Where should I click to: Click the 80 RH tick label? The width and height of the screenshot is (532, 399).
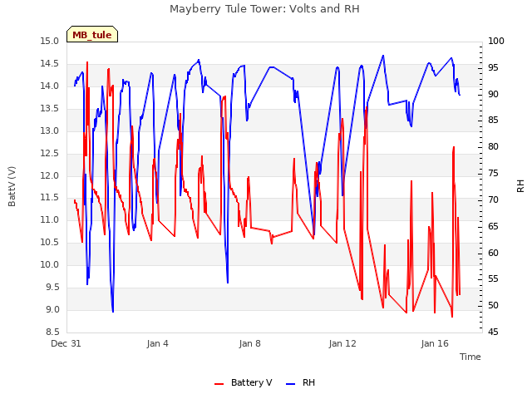(493, 147)
